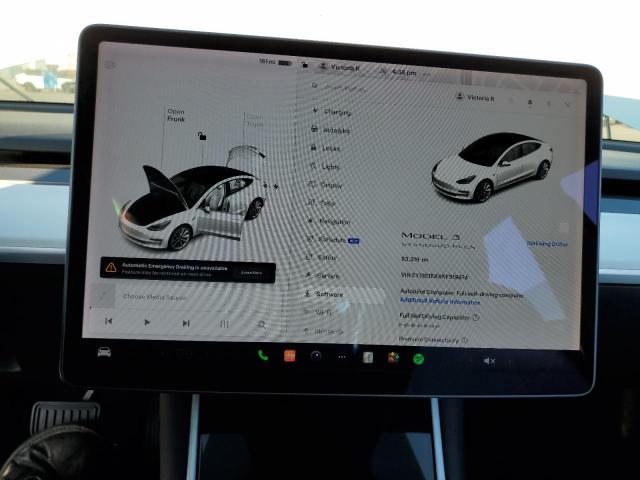
Task: Open the Lights settings menu
Action: click(325, 167)
